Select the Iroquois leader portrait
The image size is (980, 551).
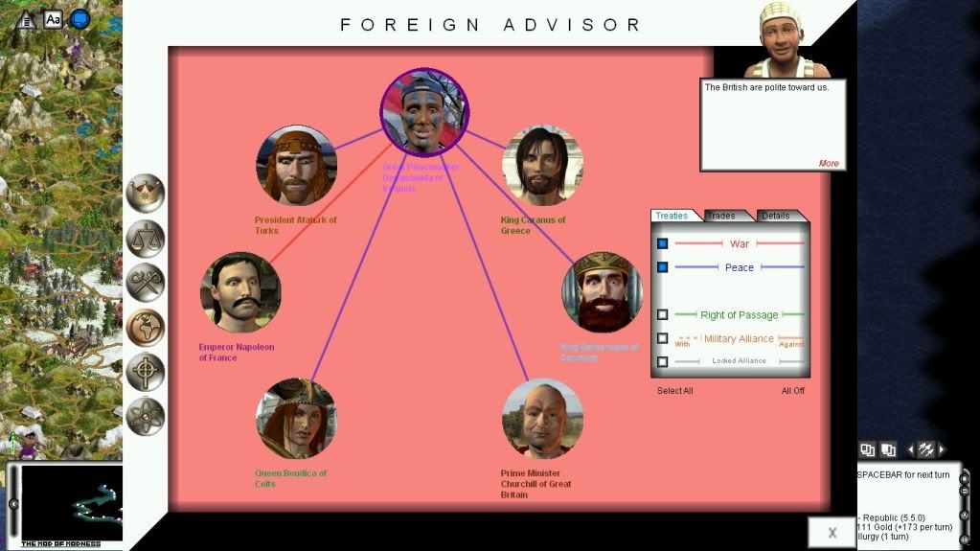click(424, 112)
